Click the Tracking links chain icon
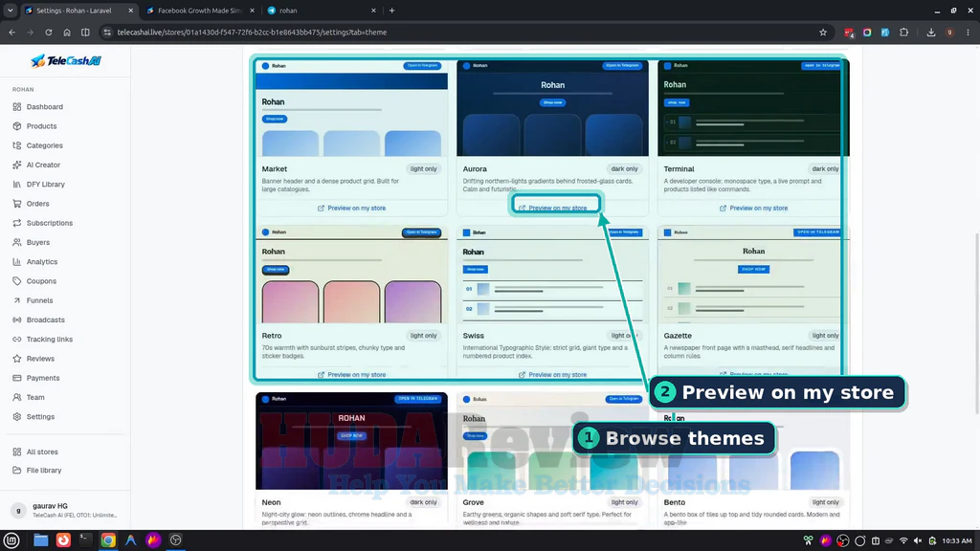The height and width of the screenshot is (551, 980). [17, 340]
